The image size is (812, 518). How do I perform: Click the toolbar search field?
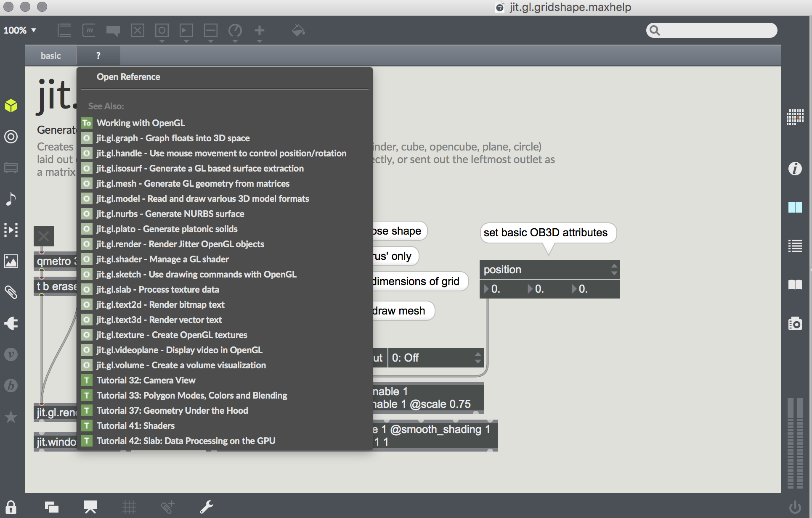coord(711,30)
